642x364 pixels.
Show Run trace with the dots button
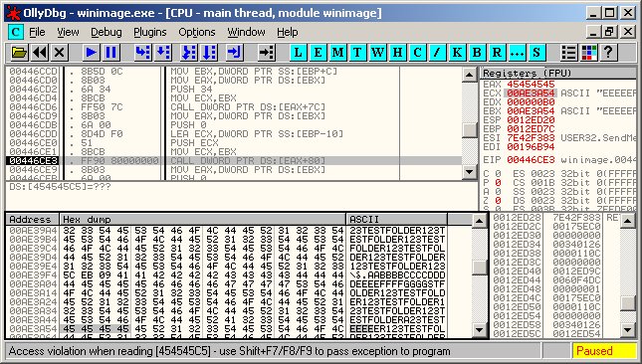pyautogui.click(x=517, y=53)
